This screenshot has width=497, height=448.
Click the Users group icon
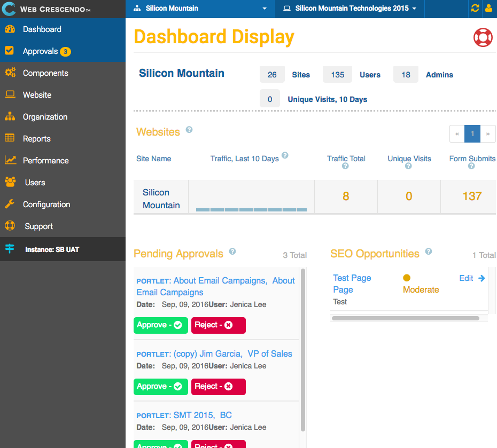(11, 182)
